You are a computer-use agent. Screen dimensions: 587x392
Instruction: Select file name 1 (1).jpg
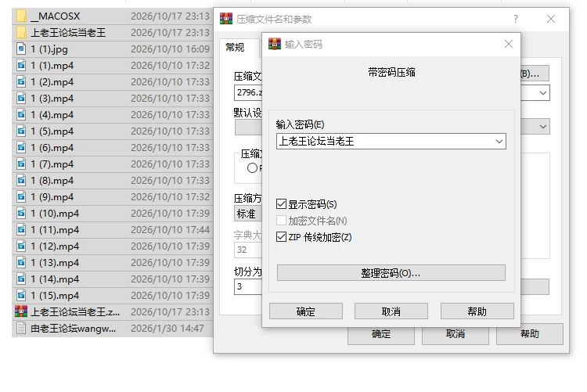tap(49, 49)
